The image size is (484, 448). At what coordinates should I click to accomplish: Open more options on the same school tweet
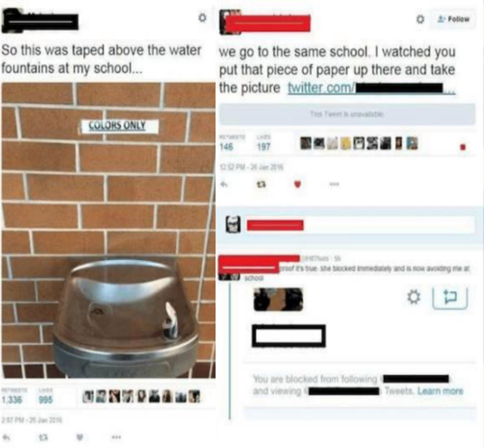334,184
